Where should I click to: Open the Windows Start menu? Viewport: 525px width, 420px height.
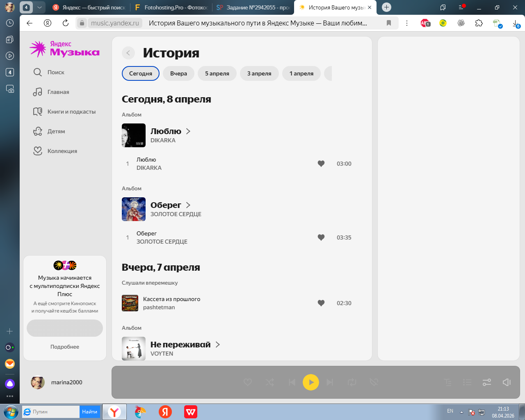click(x=10, y=412)
